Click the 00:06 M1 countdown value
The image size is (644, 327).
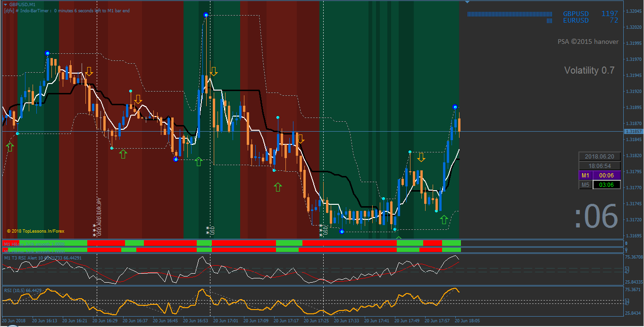click(606, 175)
